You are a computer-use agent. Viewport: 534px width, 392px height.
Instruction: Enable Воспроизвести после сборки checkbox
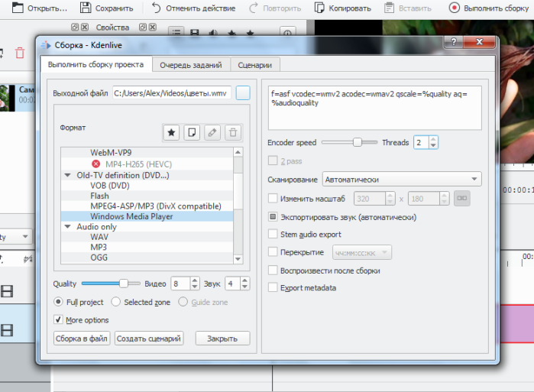pos(273,271)
